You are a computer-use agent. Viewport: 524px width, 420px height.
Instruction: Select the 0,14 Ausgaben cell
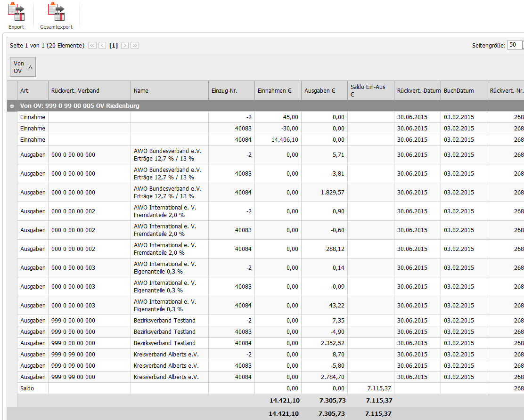tap(325, 268)
